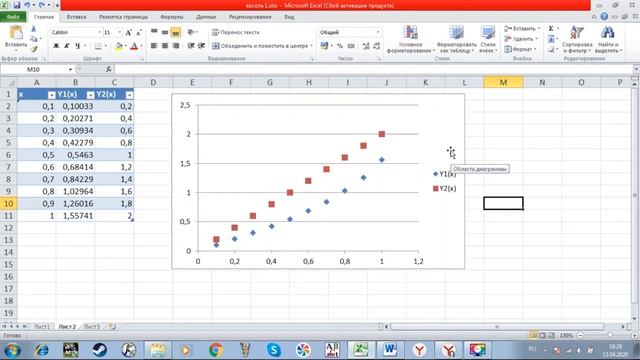Toggle bold (Ж) formatting

(56, 46)
